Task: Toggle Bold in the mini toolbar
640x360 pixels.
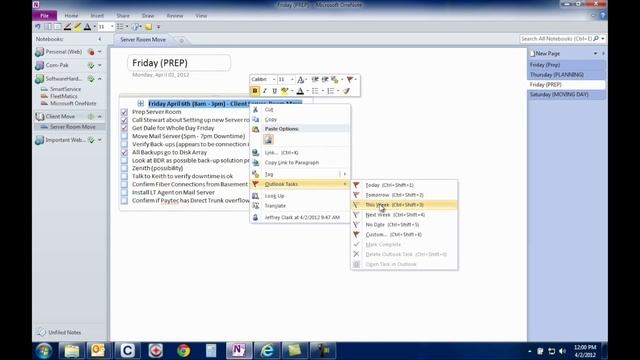Action: [255, 91]
